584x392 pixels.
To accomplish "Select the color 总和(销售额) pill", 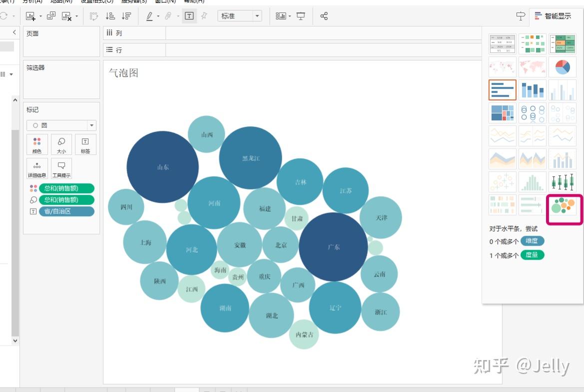I will pos(66,188).
